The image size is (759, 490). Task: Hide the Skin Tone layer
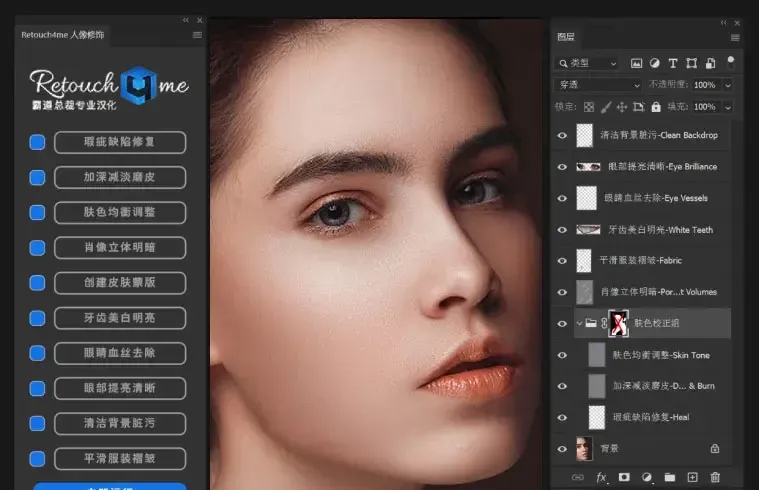click(562, 355)
